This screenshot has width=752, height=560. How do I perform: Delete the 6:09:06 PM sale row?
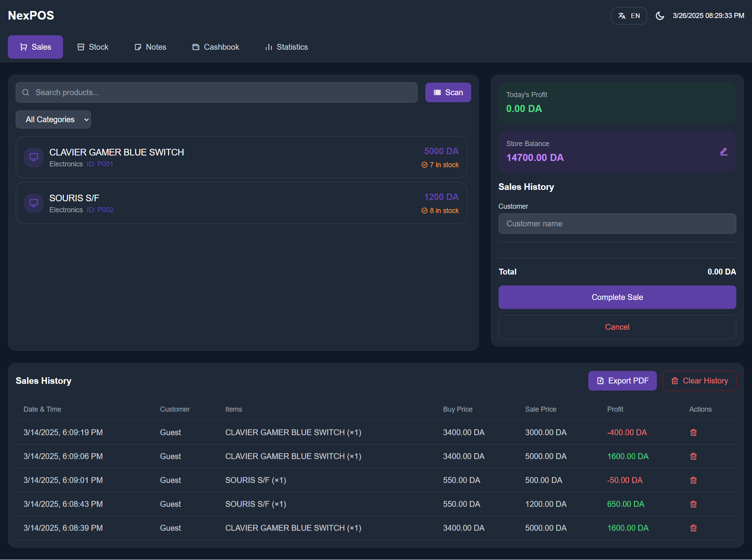[693, 456]
